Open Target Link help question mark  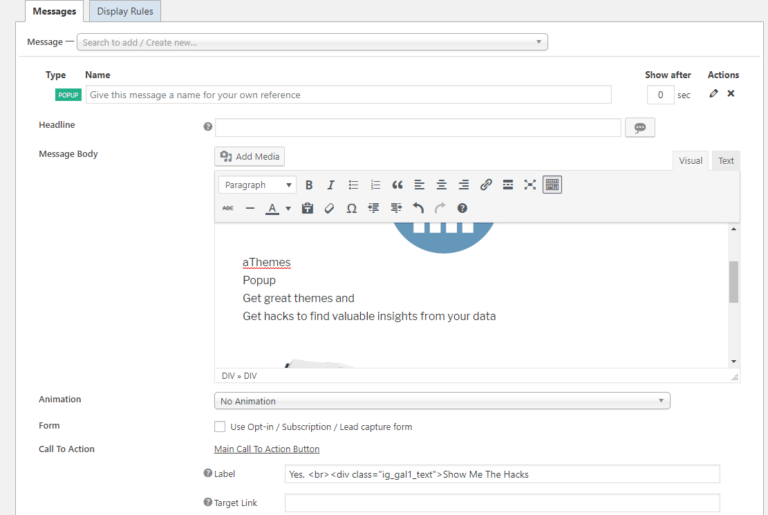(208, 502)
